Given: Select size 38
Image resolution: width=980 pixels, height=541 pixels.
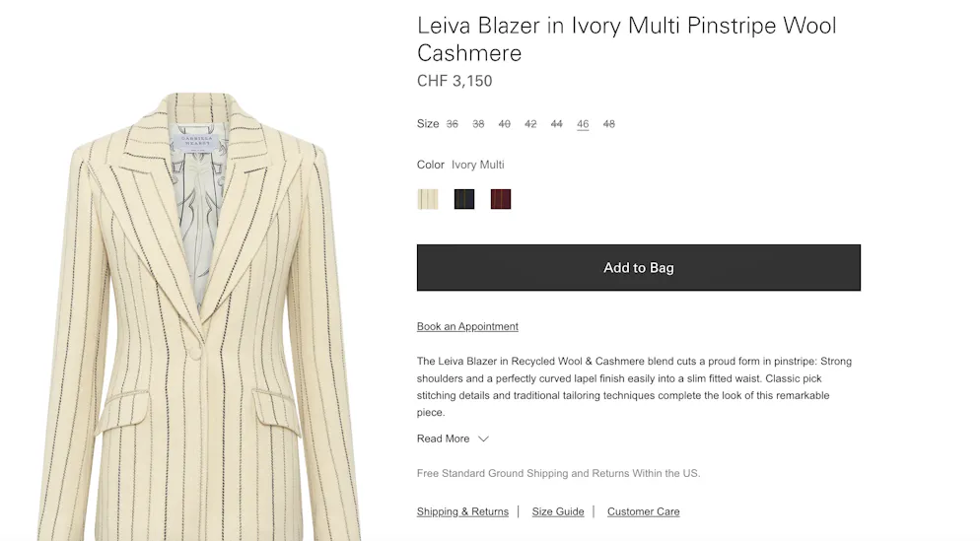Looking at the screenshot, I should [x=478, y=124].
